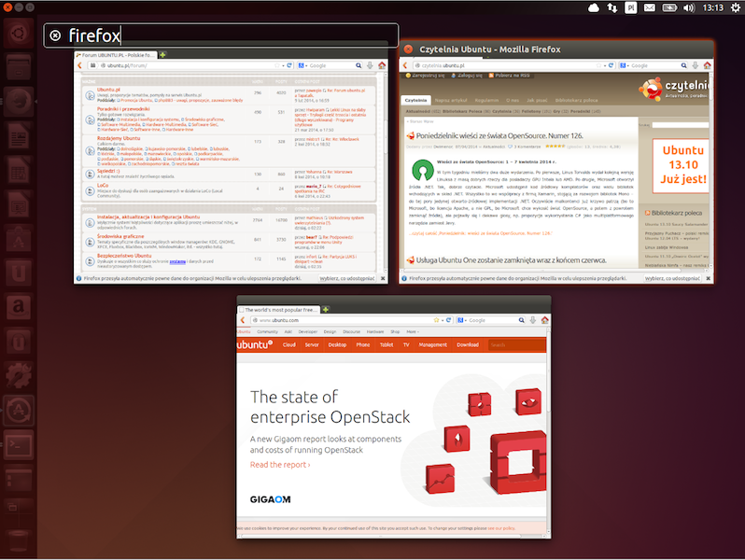745x560 pixels.
Task: Go back in the Forum UBUNTU.PL window
Action: coord(80,65)
